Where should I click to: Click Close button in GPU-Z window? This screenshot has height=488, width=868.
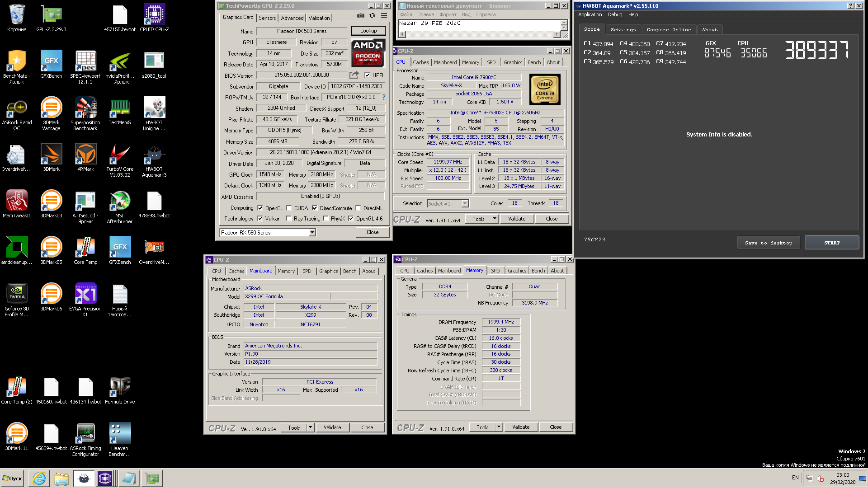pos(373,232)
